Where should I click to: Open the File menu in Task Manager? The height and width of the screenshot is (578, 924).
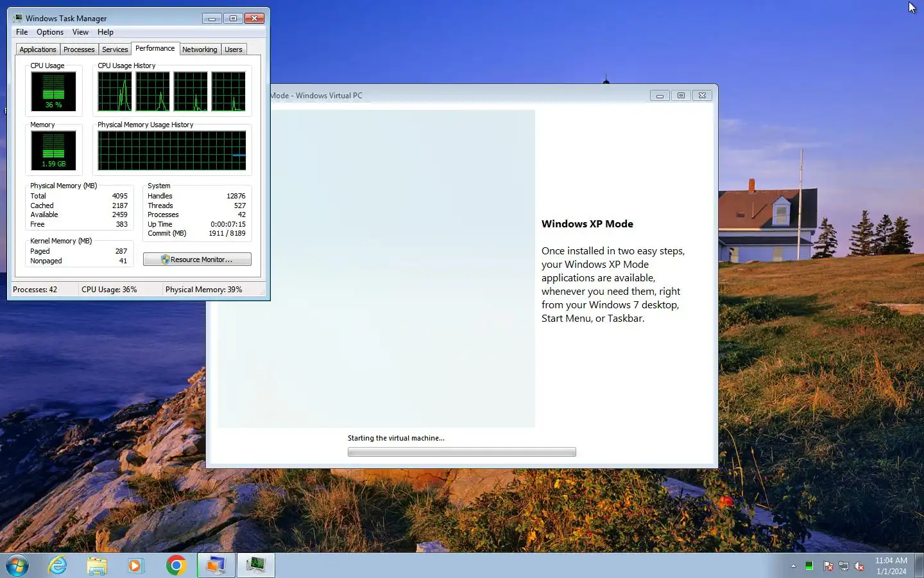point(22,32)
